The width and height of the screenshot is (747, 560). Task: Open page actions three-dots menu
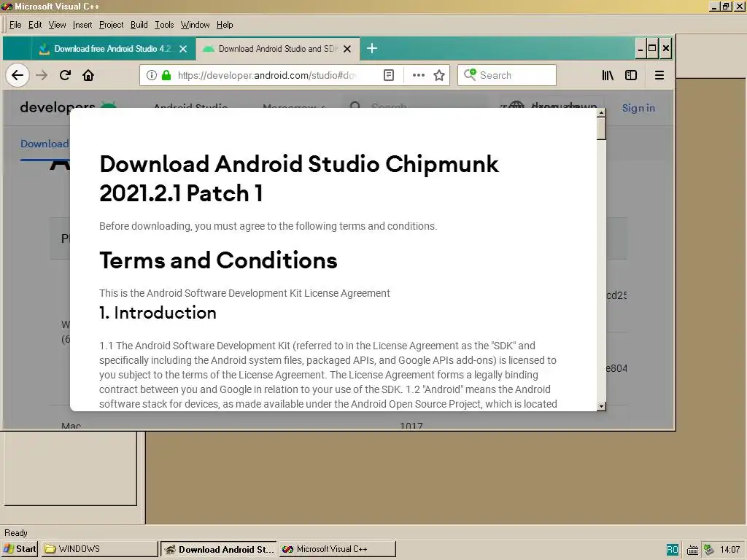tap(418, 75)
